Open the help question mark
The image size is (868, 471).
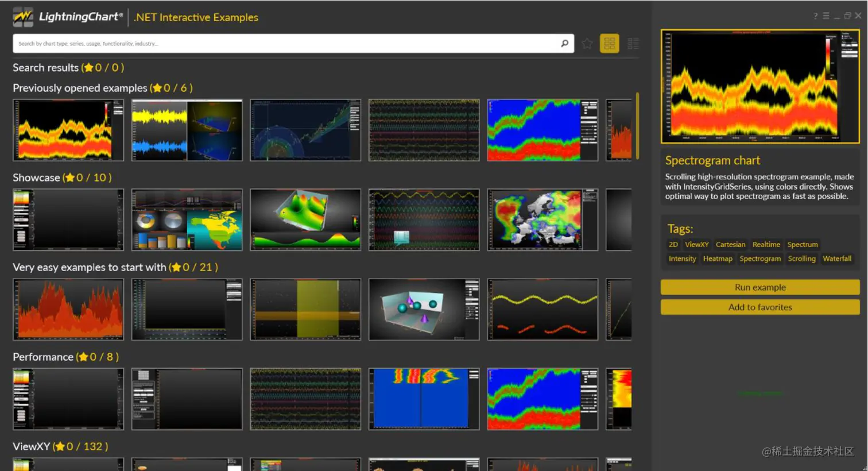(x=815, y=16)
